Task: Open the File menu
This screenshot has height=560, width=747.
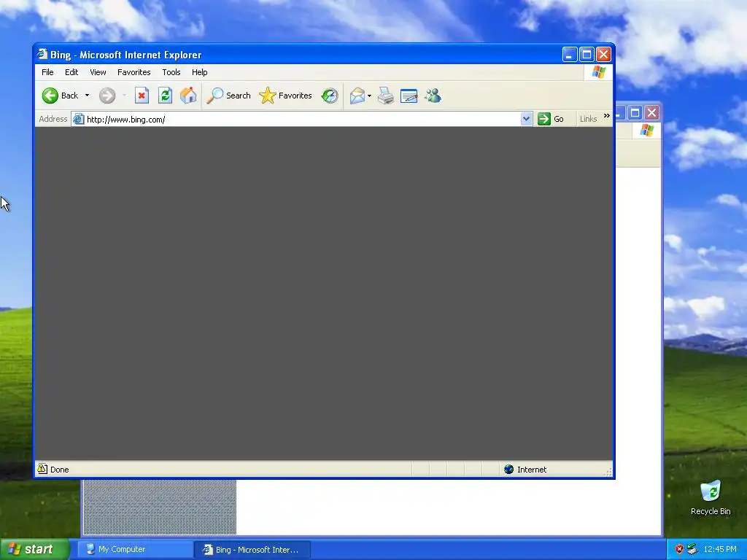Action: [47, 72]
